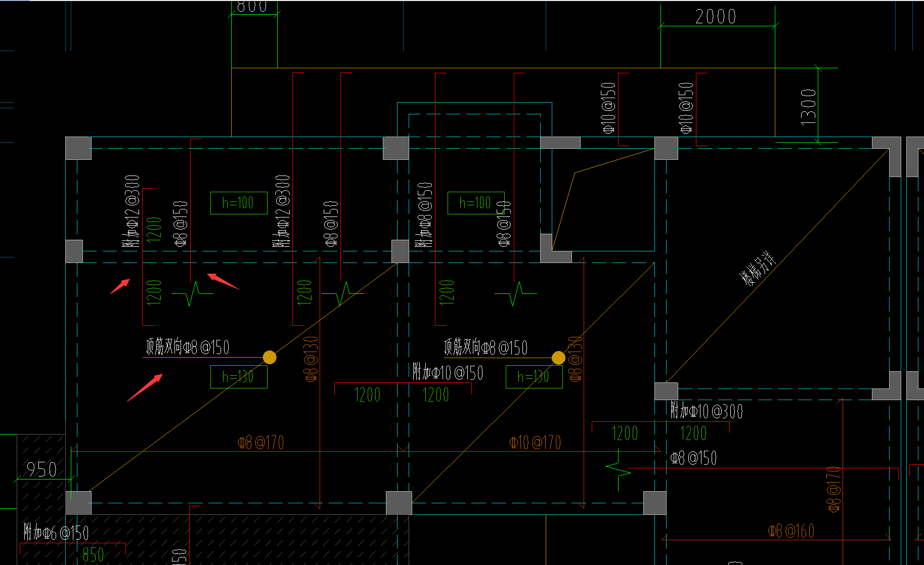Select right 1200 under 附加Φ10@300
The image size is (924, 565).
click(x=693, y=433)
